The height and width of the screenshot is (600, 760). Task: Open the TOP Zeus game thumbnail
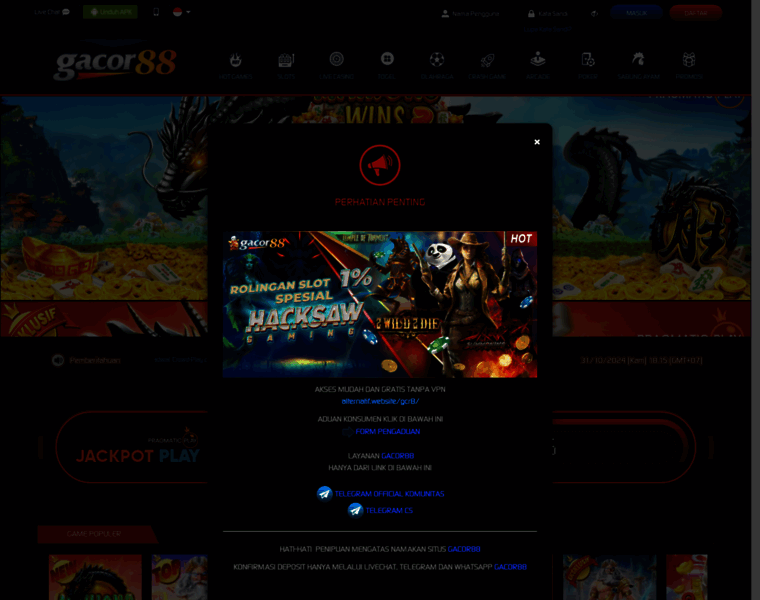179,577
